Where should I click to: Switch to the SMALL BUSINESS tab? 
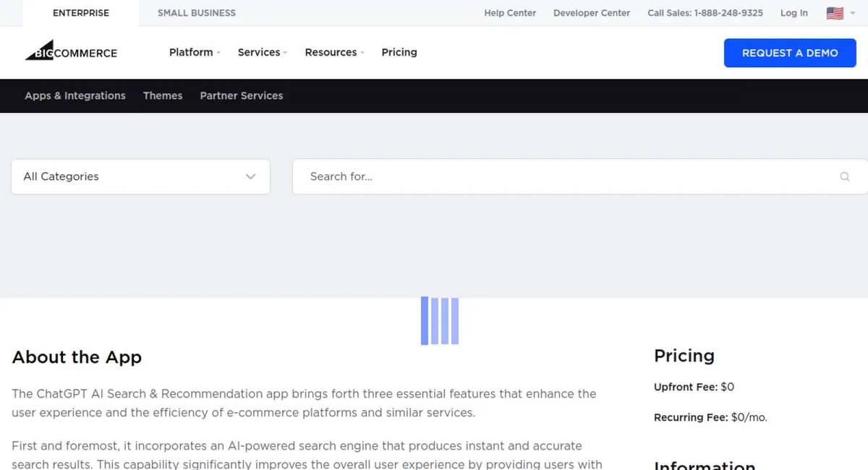coord(196,12)
